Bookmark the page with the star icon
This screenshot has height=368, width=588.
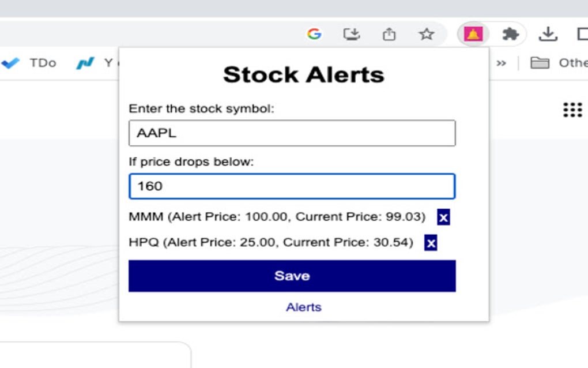pyautogui.click(x=427, y=33)
